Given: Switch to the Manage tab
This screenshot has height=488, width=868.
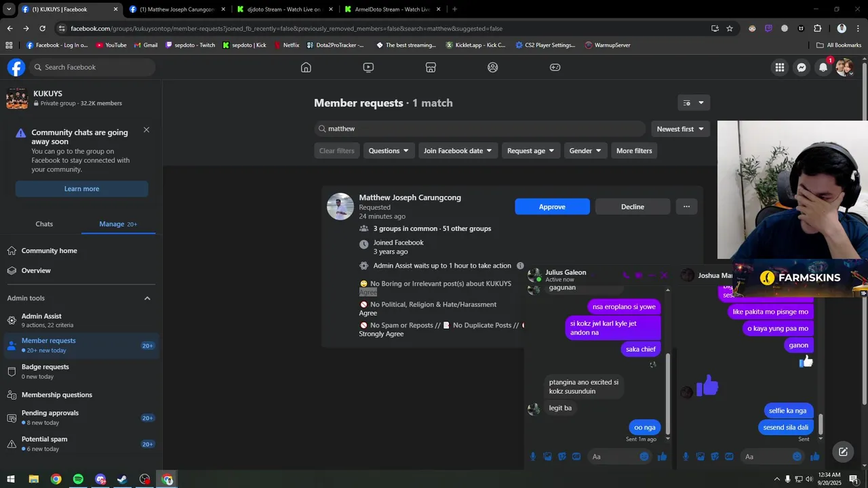Looking at the screenshot, I should coord(118,224).
